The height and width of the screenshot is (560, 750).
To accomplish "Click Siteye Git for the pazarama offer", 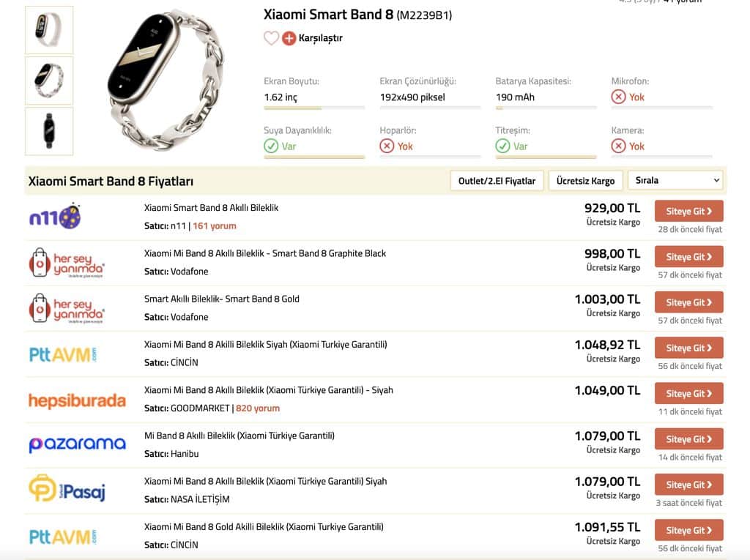I will [x=688, y=439].
